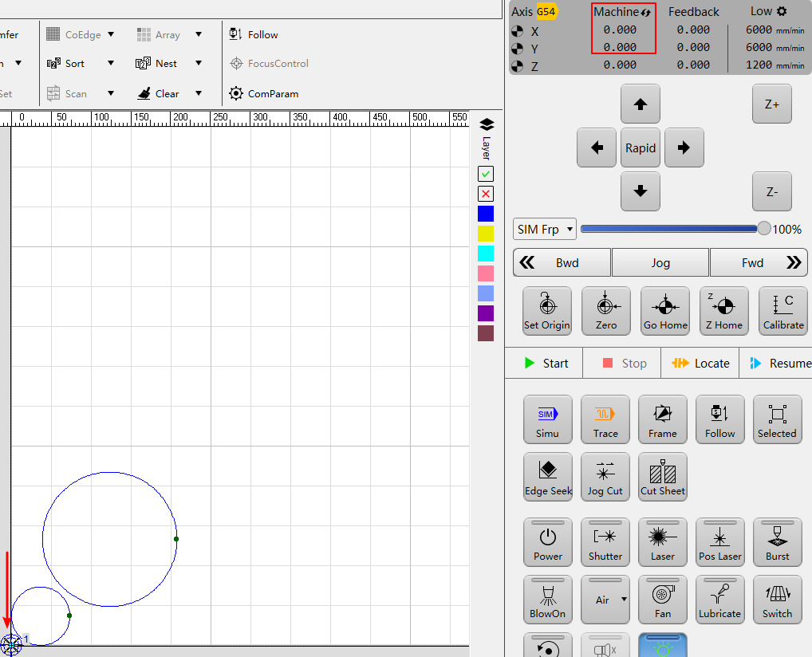Expand the Array dropdown arrow
This screenshot has height=657, width=812.
pyautogui.click(x=199, y=34)
